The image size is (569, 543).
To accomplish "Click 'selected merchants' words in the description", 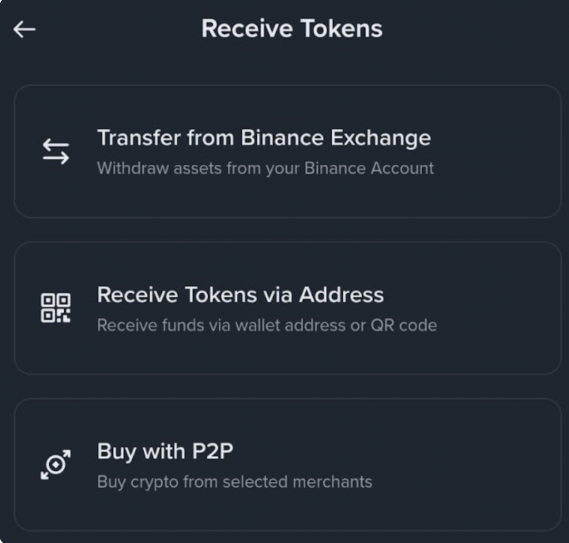I will coord(297,482).
